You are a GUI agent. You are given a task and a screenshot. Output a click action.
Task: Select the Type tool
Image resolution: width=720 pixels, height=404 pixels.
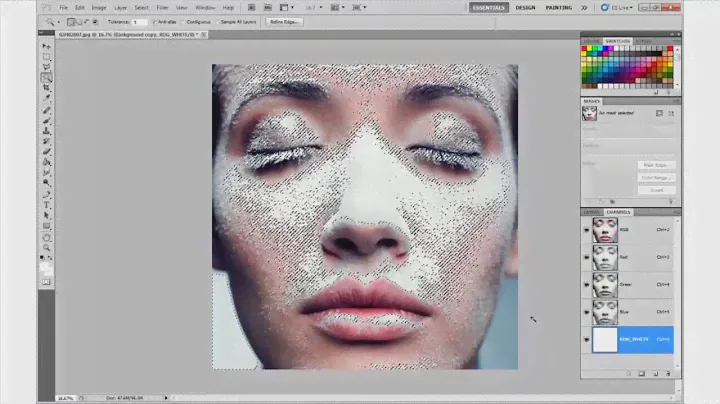[47, 205]
